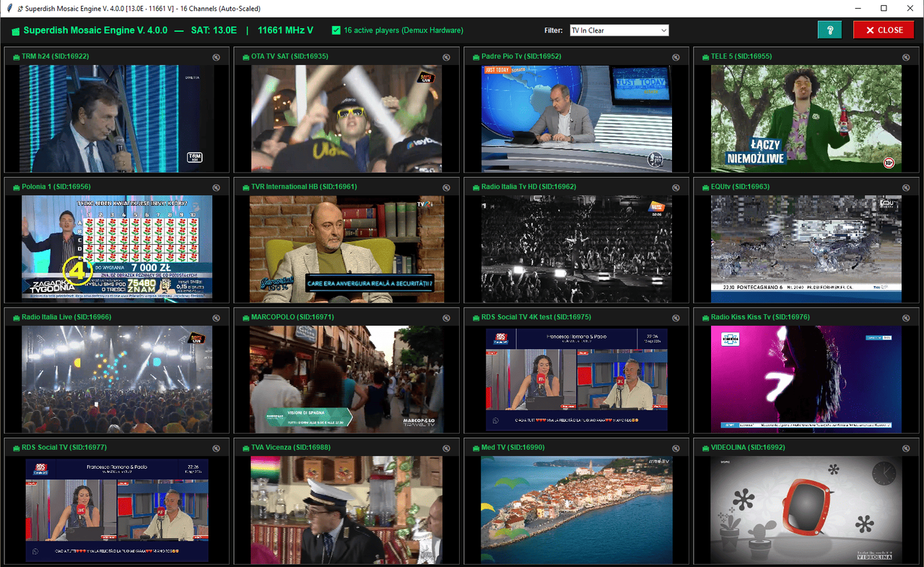Toggle audio for the VIDEOLINA tile
Image resolution: width=924 pixels, height=567 pixels.
[905, 449]
